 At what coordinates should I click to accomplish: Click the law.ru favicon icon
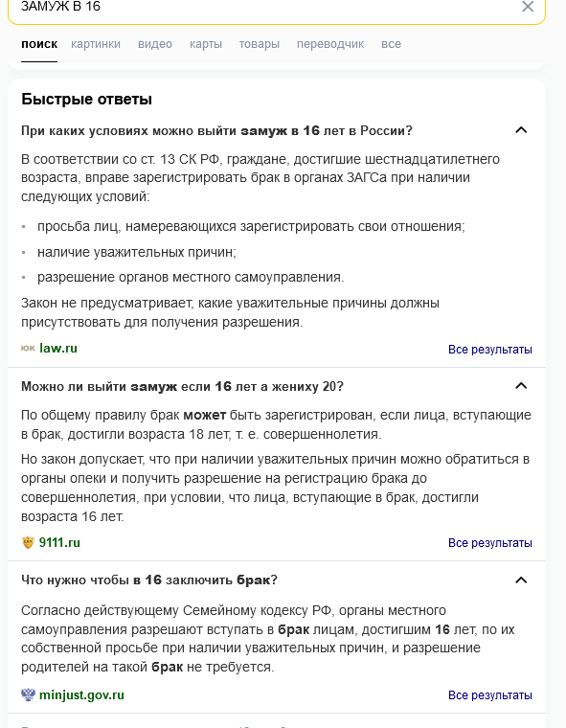(28, 349)
